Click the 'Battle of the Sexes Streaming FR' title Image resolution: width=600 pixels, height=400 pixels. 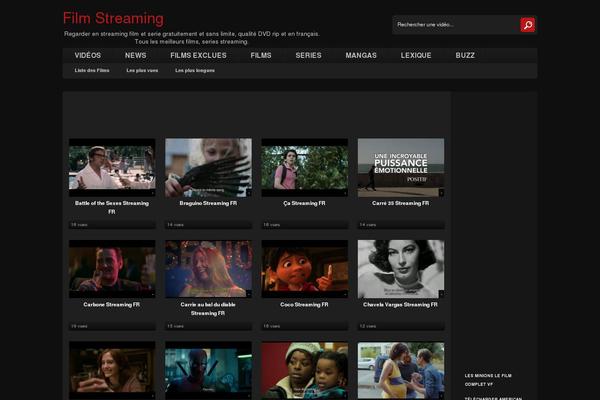click(x=112, y=207)
